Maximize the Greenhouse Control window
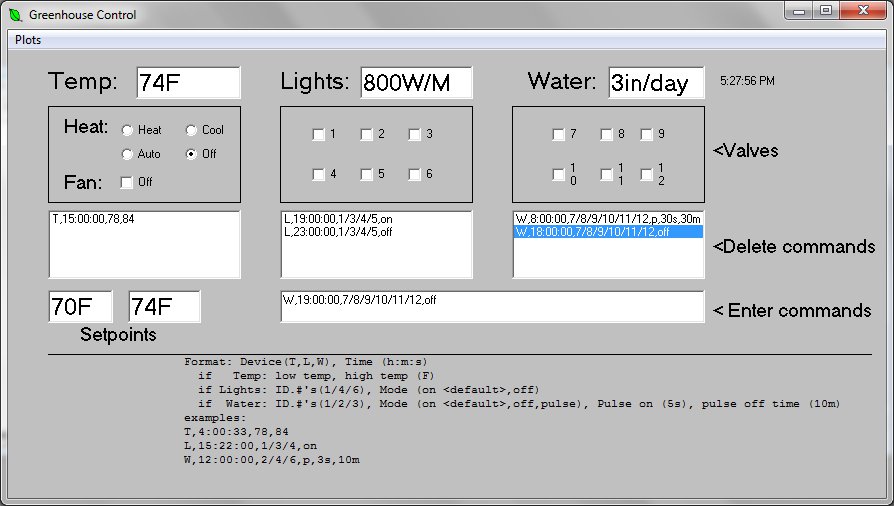Screen dimensions: 894x506 (x=826, y=11)
